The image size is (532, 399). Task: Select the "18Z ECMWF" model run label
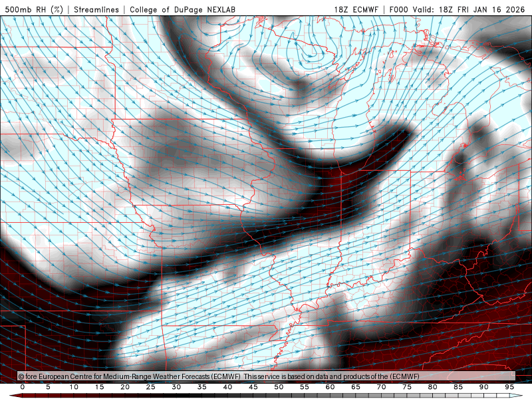356,9
